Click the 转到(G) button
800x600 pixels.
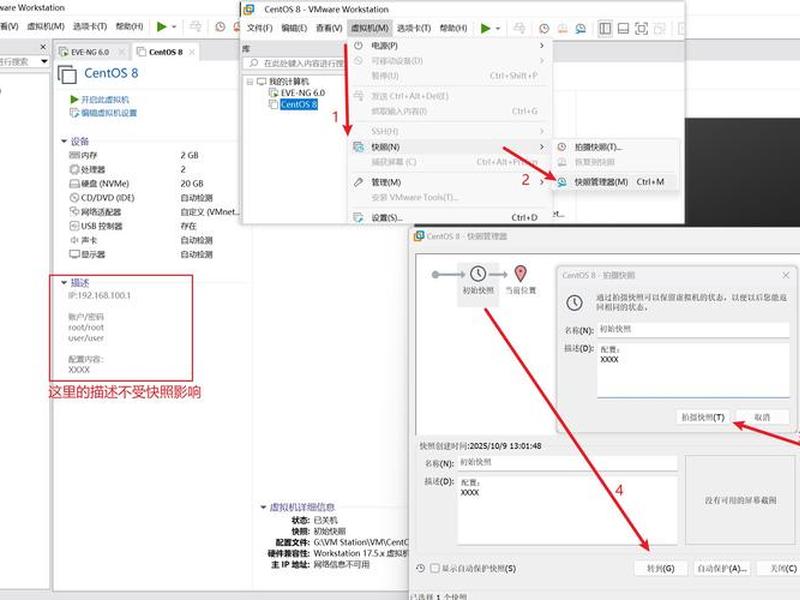point(661,568)
